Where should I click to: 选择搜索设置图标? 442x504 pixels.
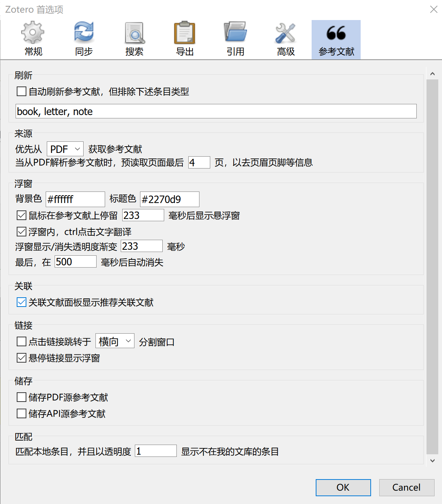click(134, 37)
